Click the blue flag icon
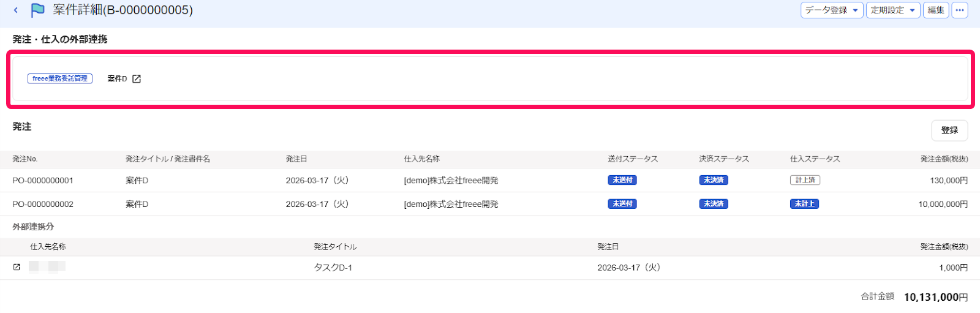 coord(38,10)
